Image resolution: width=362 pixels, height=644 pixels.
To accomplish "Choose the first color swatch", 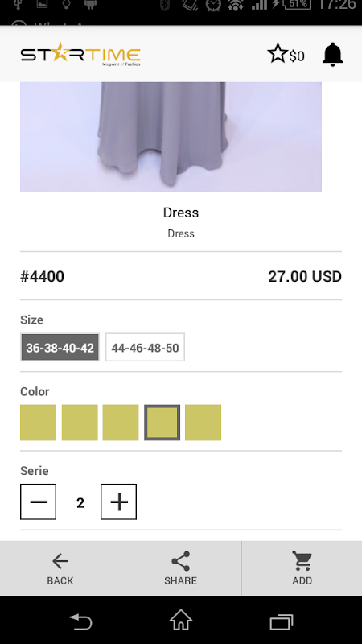I will (x=38, y=423).
